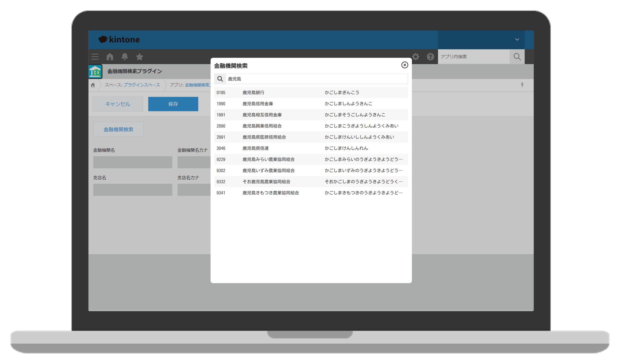
Task: Click the キャンセル button
Action: (x=118, y=104)
